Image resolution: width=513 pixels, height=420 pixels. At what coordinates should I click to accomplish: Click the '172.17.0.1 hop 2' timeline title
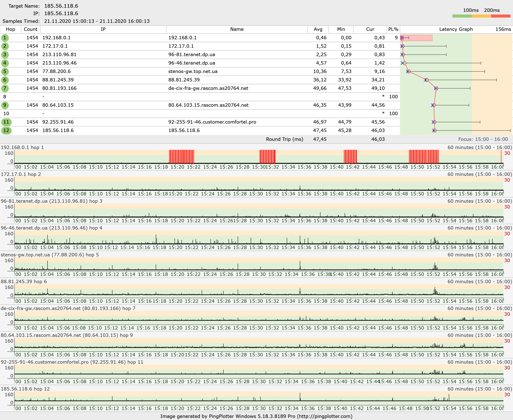(21, 174)
